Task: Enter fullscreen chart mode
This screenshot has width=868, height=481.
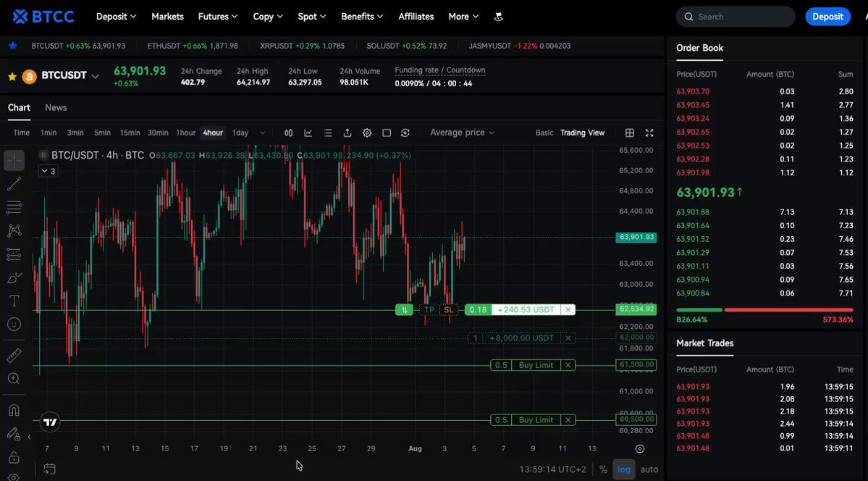Action: tap(649, 133)
